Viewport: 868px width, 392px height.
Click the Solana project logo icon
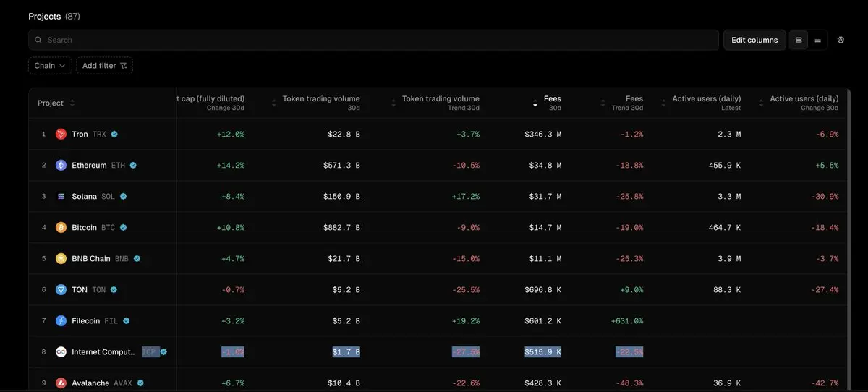point(61,196)
